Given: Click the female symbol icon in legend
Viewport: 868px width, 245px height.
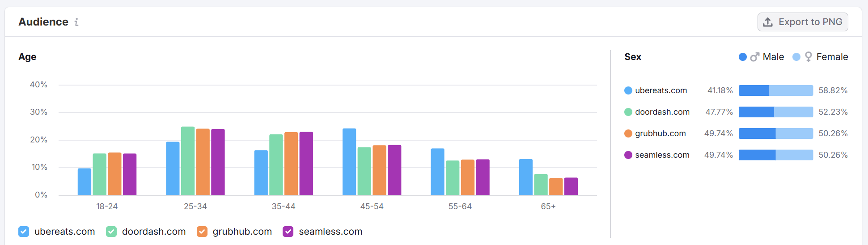Looking at the screenshot, I should click(x=808, y=57).
